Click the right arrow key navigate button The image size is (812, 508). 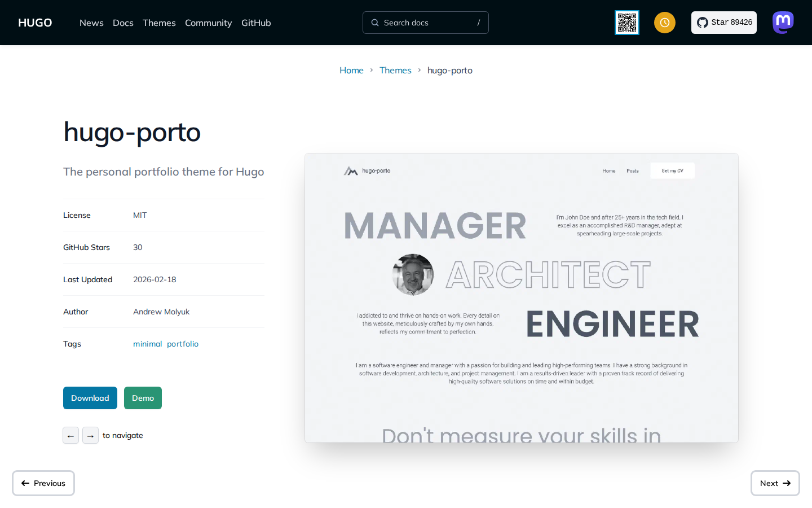(90, 435)
